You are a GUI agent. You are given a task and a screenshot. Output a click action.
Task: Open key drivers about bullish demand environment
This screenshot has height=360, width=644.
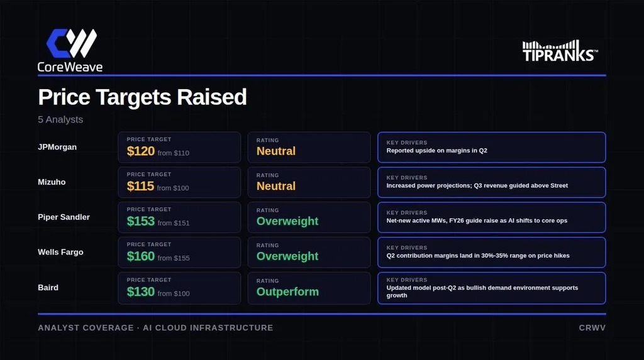point(492,288)
